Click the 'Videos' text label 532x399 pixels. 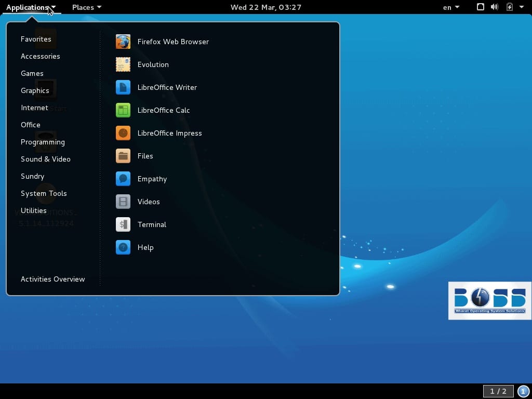tap(149, 202)
